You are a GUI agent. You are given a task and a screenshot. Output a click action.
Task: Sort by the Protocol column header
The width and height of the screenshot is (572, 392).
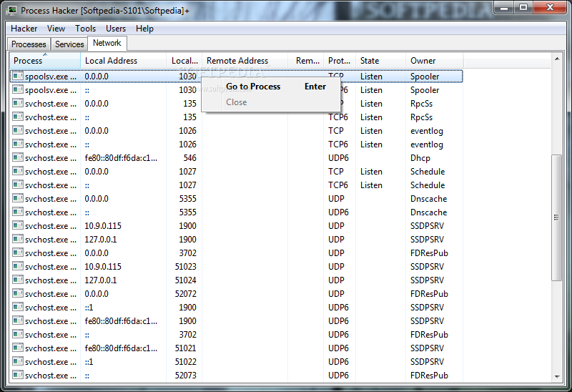coord(340,61)
